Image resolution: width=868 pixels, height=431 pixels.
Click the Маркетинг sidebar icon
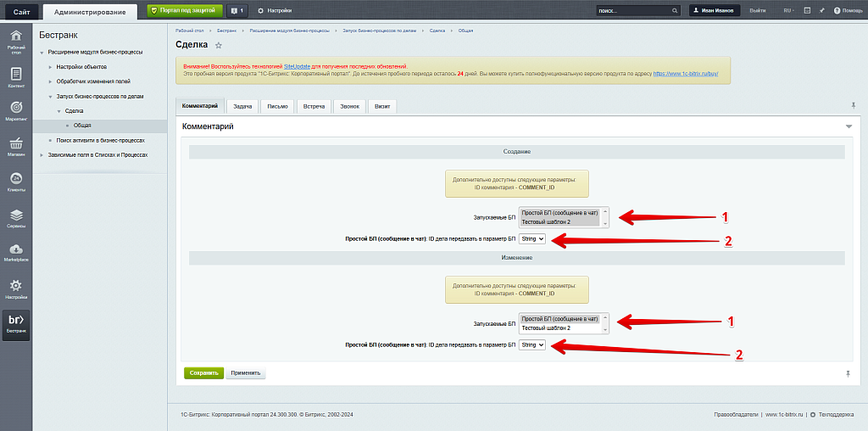tap(16, 109)
